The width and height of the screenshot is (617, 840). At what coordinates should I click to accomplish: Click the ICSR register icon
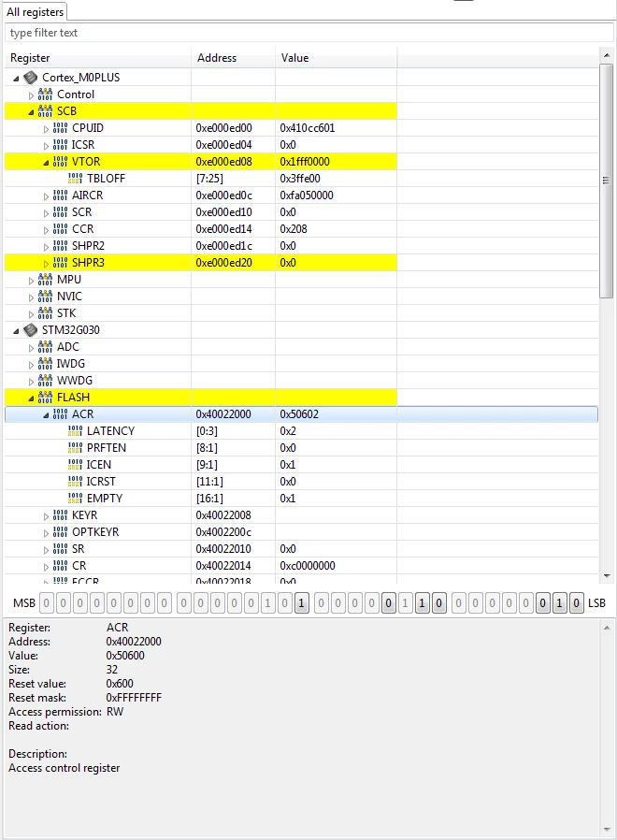pos(61,145)
